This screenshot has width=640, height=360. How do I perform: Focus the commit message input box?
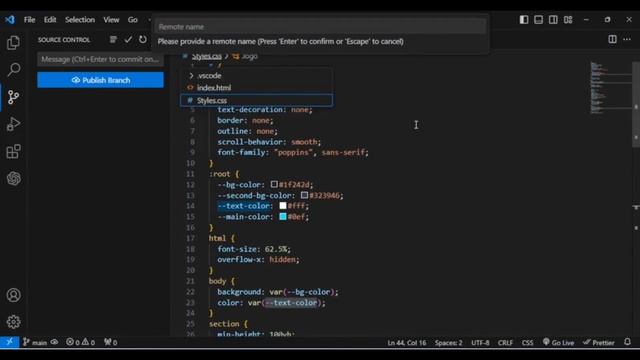[x=100, y=59]
